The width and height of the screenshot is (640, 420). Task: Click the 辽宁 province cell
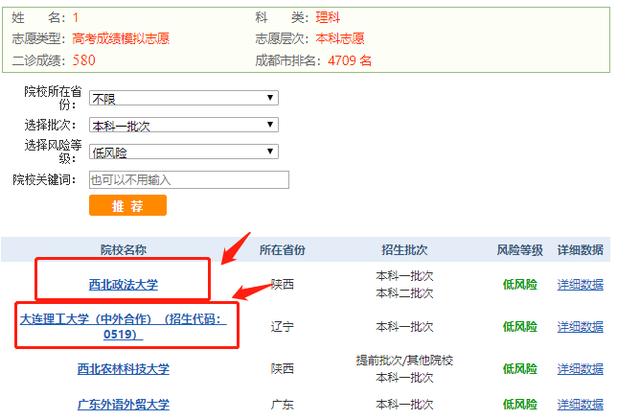282,327
